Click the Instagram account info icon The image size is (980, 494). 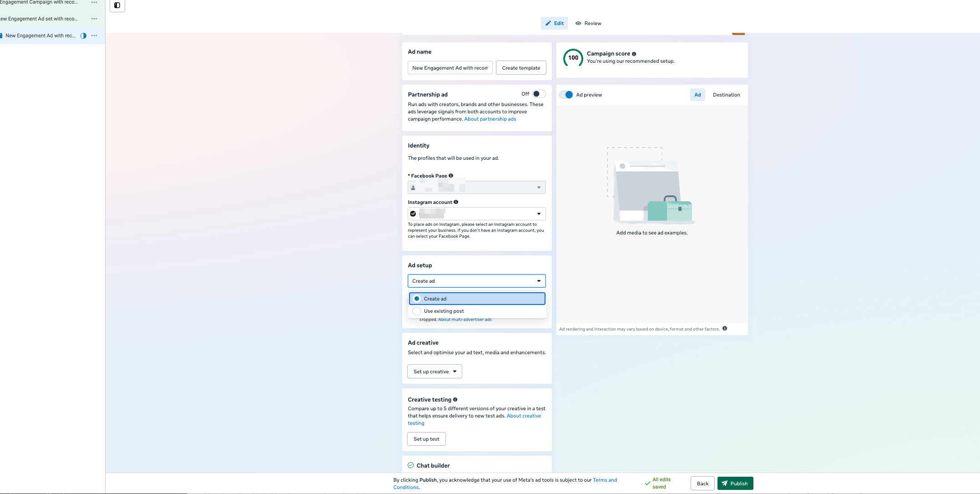pos(456,202)
